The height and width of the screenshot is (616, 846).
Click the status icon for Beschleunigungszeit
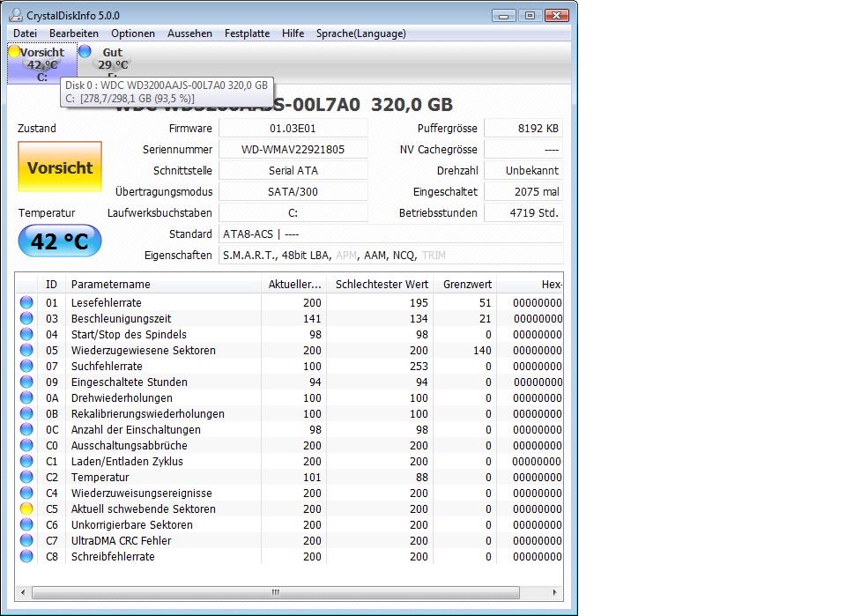pyautogui.click(x=26, y=318)
